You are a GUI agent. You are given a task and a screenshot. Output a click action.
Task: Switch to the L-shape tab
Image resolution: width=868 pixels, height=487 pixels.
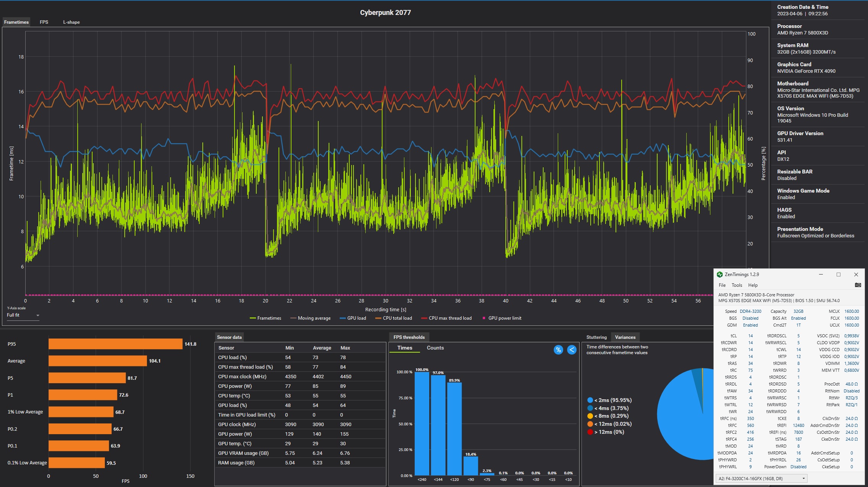[x=71, y=22]
